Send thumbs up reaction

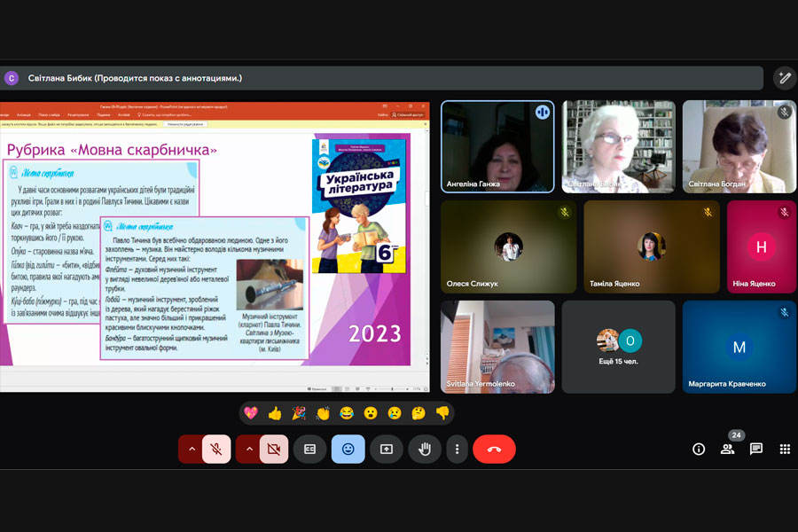coord(275,413)
